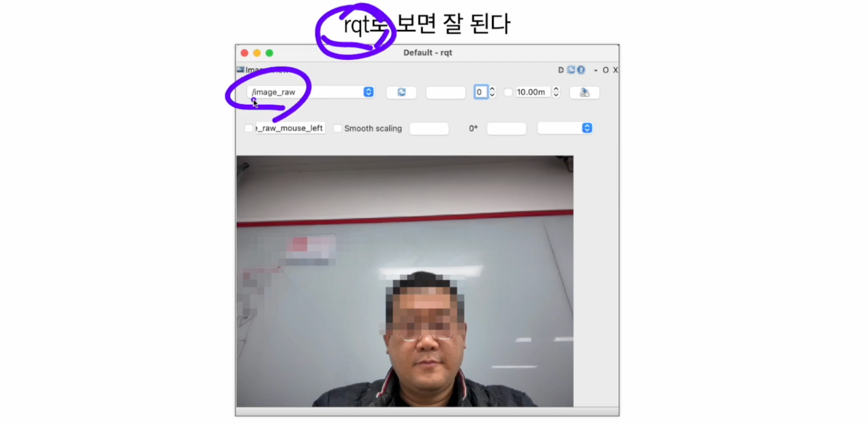The image size is (868, 425).
Task: Click the minimize dash button in plugin header
Action: point(596,70)
